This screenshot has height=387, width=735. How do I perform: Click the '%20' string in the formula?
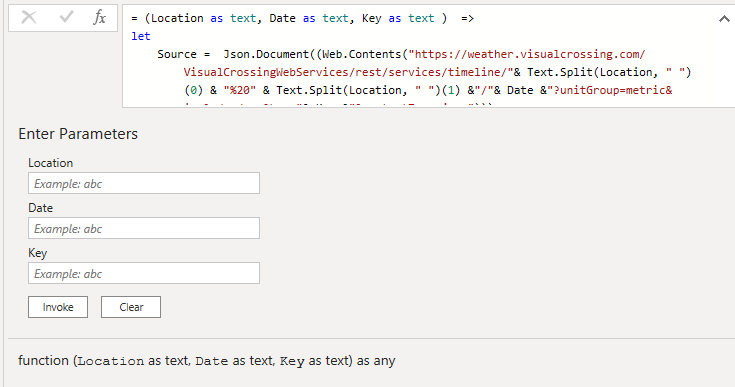click(x=240, y=90)
